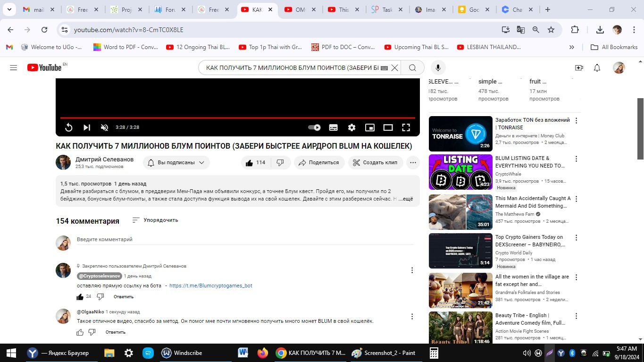Switch to the 'Cha' browser tab

tap(518, 9)
